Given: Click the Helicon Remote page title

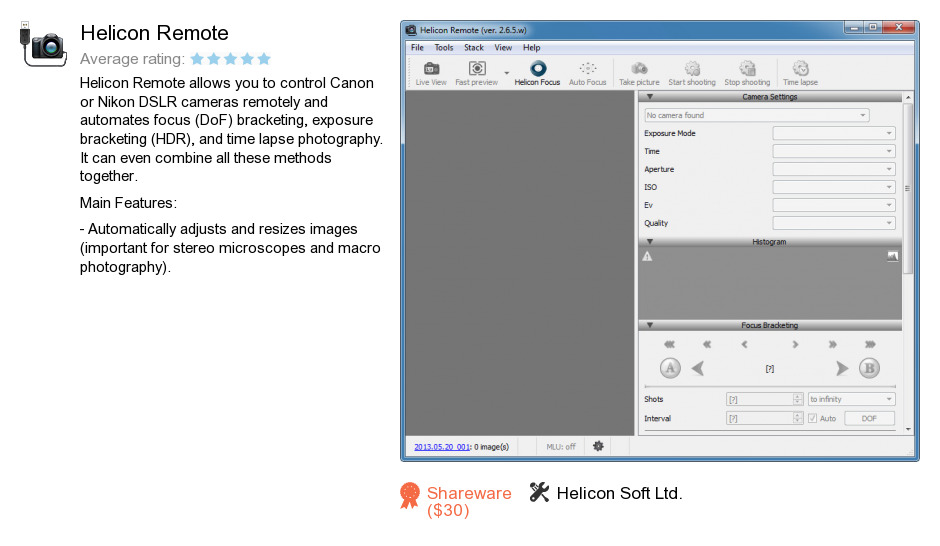Looking at the screenshot, I should [154, 33].
